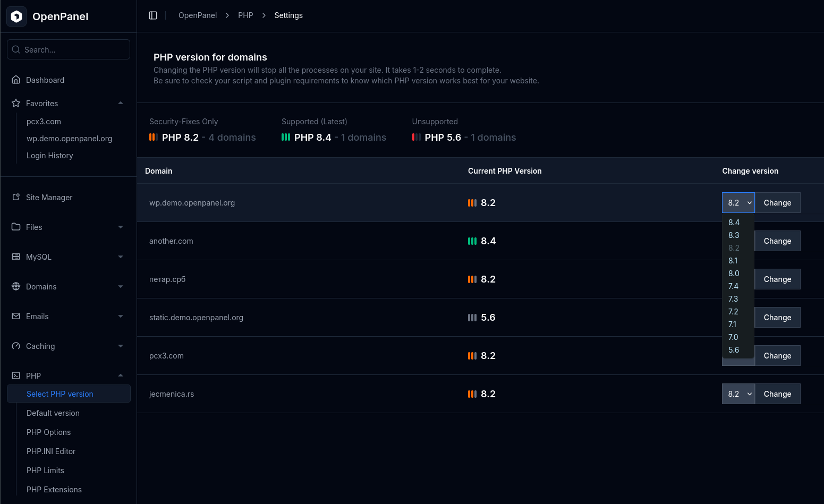Open Default version page
The width and height of the screenshot is (824, 504).
pyautogui.click(x=53, y=413)
